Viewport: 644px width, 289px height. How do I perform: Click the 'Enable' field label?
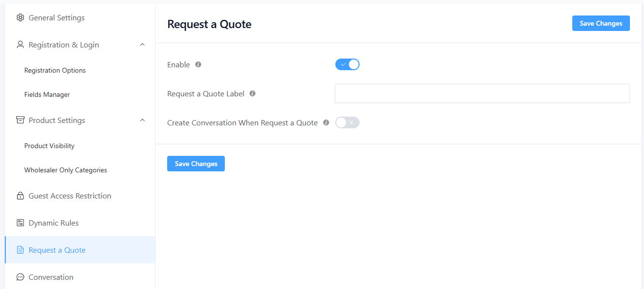click(178, 65)
